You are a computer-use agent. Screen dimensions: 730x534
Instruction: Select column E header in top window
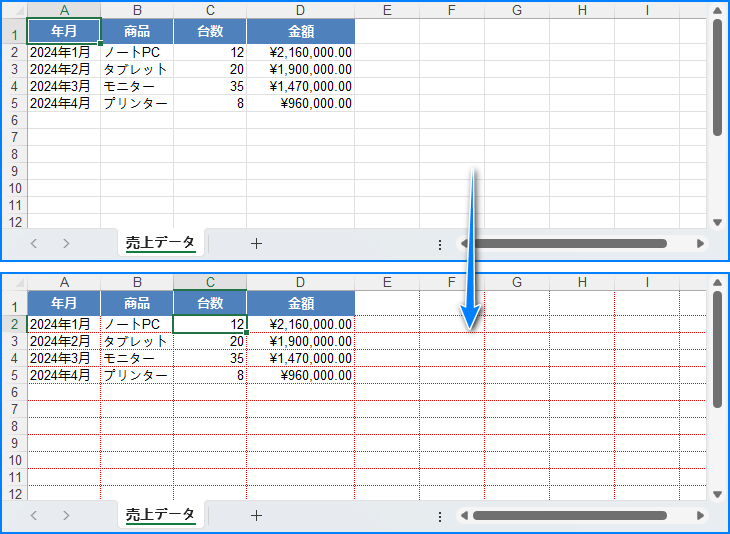pyautogui.click(x=387, y=10)
